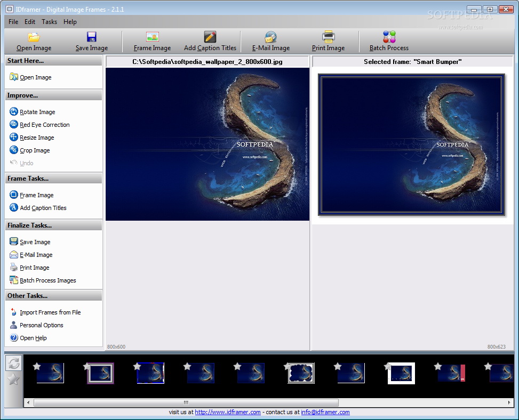Click Save Image under Finalize Tasks
519x420 pixels.
pyautogui.click(x=30, y=242)
